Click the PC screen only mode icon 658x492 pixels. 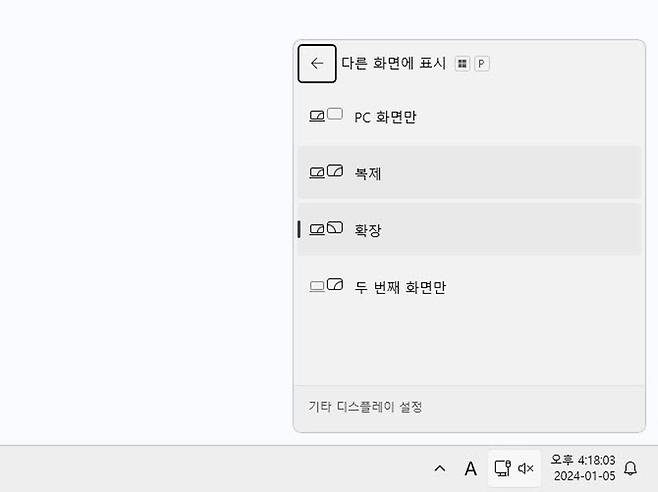326,116
